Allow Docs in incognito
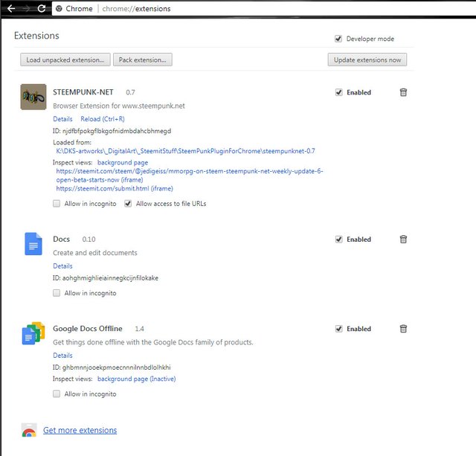The width and height of the screenshot is (476, 456). pyautogui.click(x=57, y=293)
